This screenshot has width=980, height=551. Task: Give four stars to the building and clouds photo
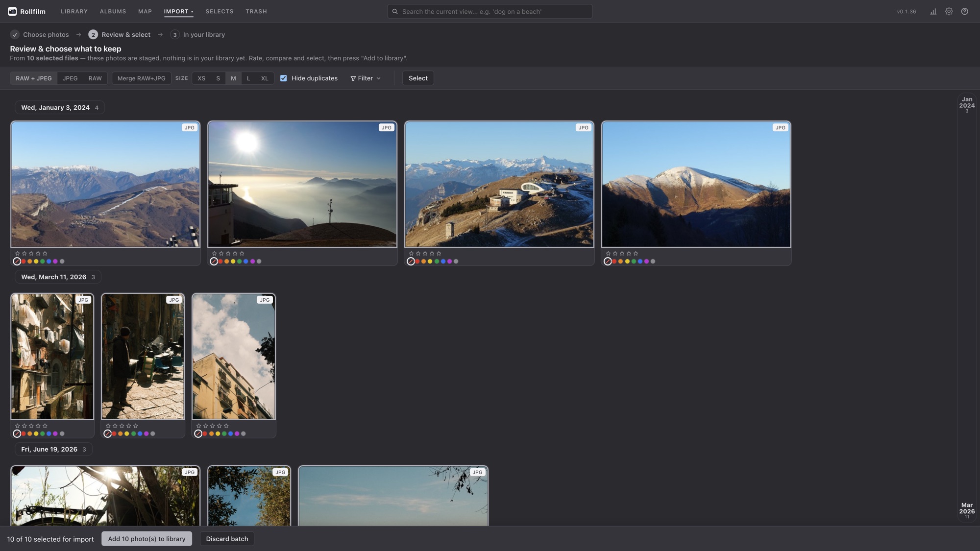pos(220,426)
